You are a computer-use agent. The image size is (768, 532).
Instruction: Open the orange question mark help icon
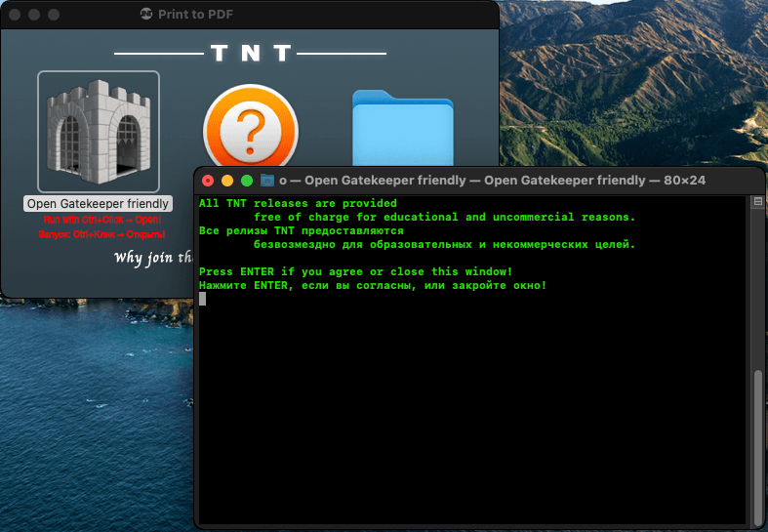click(251, 125)
